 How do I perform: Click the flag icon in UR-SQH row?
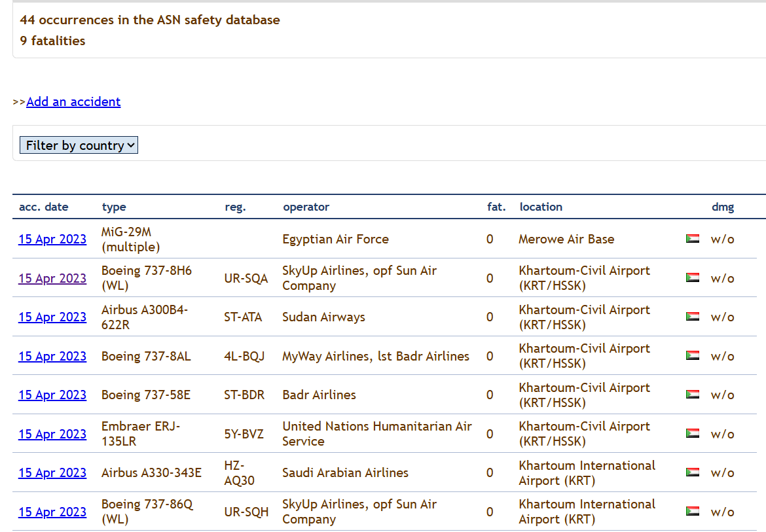coord(692,511)
